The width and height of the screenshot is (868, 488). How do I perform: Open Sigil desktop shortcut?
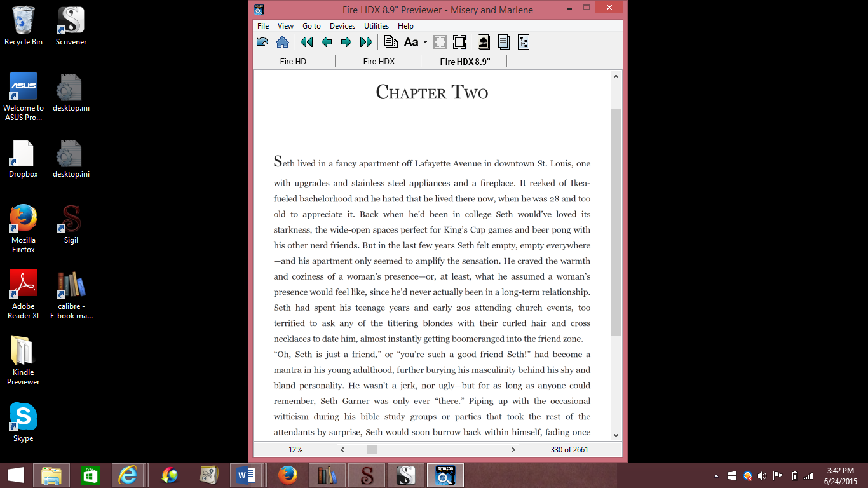coord(71,224)
